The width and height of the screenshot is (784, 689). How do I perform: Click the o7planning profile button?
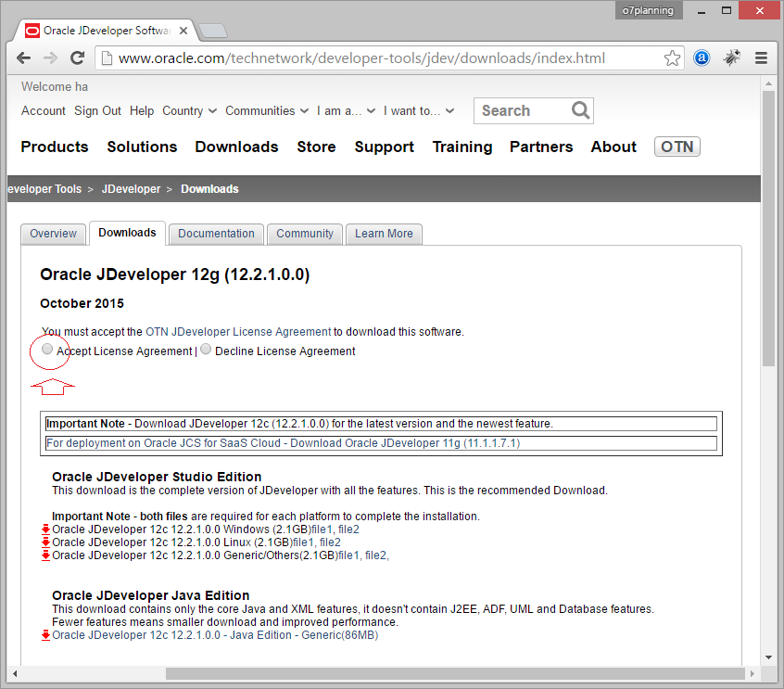pyautogui.click(x=648, y=10)
